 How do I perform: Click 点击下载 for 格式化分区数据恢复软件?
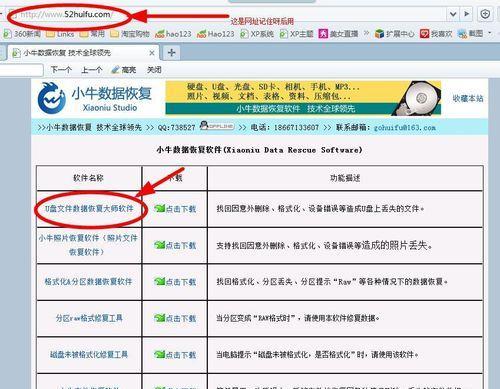click(x=175, y=282)
